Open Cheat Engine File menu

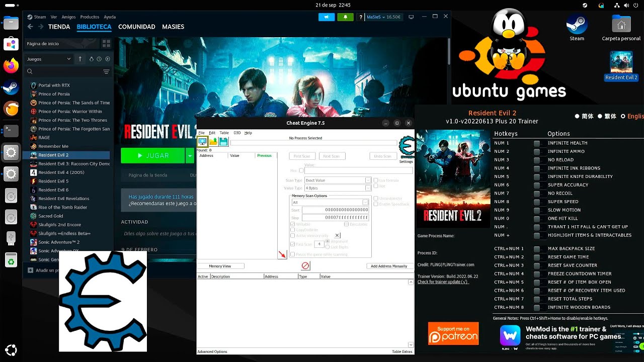click(x=201, y=133)
